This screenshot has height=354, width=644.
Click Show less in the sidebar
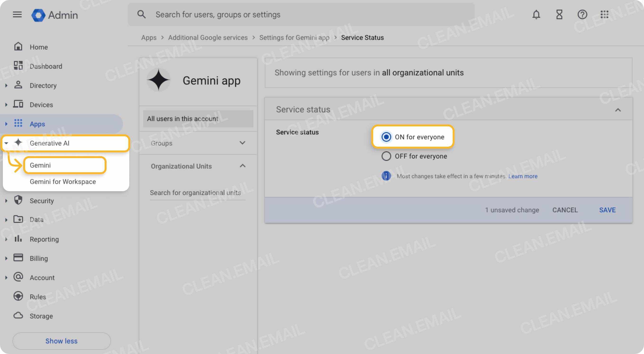point(61,341)
